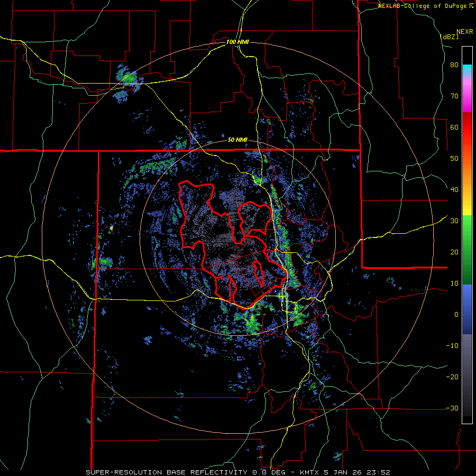
Task: Click the -30 value on the dBZ scale
Action: pos(452,408)
